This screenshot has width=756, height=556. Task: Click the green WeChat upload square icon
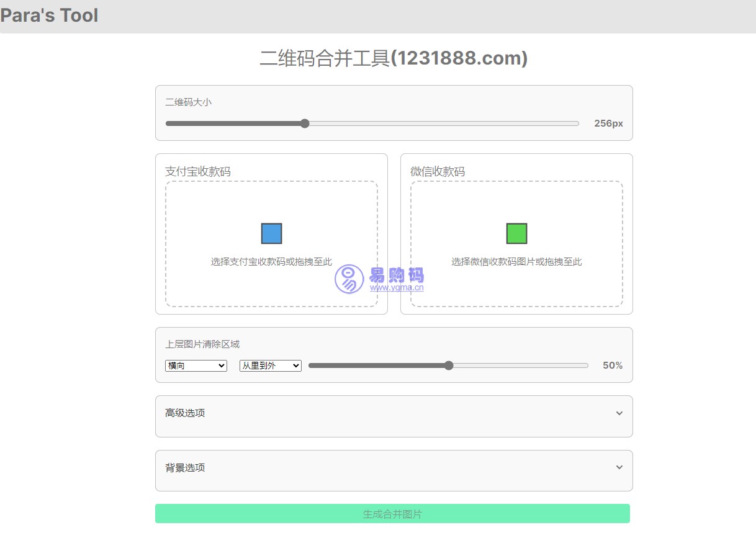click(516, 234)
